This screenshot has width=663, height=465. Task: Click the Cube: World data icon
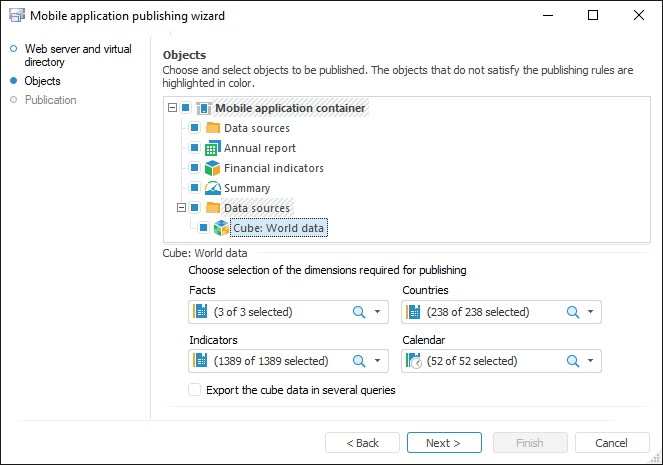(x=222, y=228)
